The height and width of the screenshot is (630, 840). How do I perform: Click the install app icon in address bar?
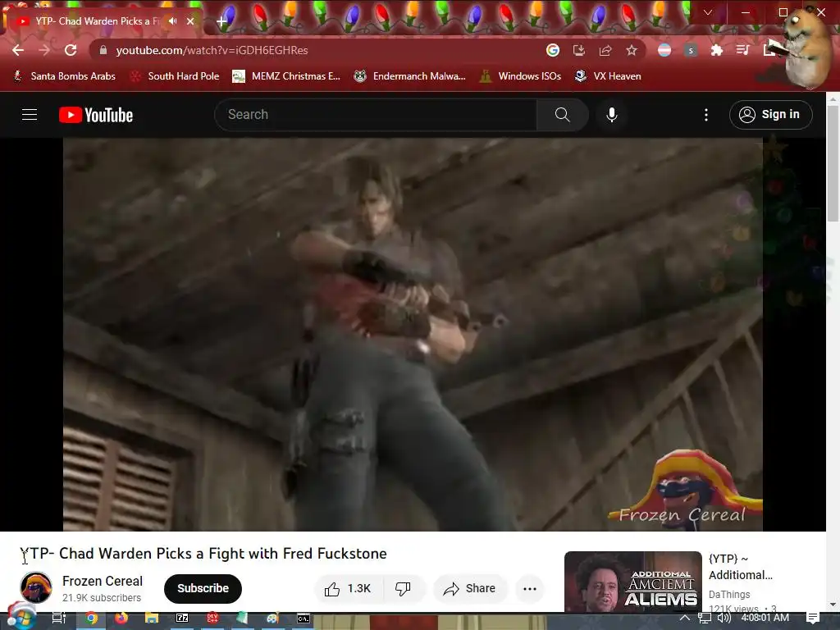coord(579,50)
